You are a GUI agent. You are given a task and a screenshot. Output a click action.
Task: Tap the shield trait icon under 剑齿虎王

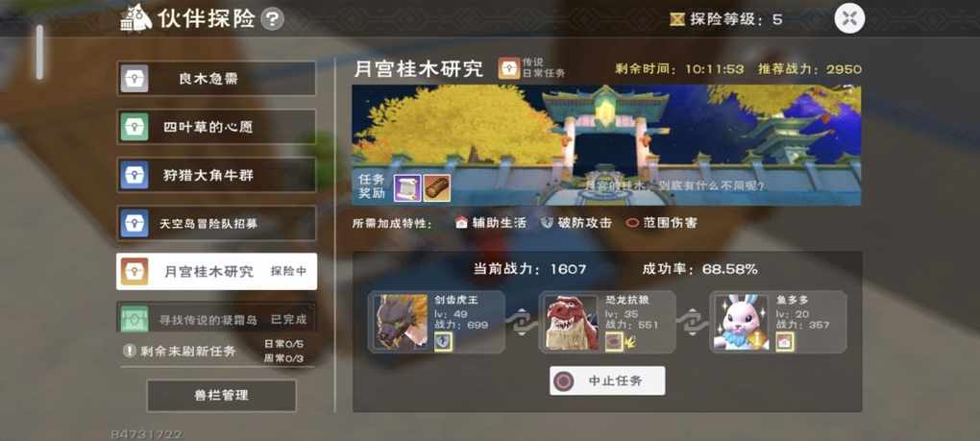[x=443, y=342]
